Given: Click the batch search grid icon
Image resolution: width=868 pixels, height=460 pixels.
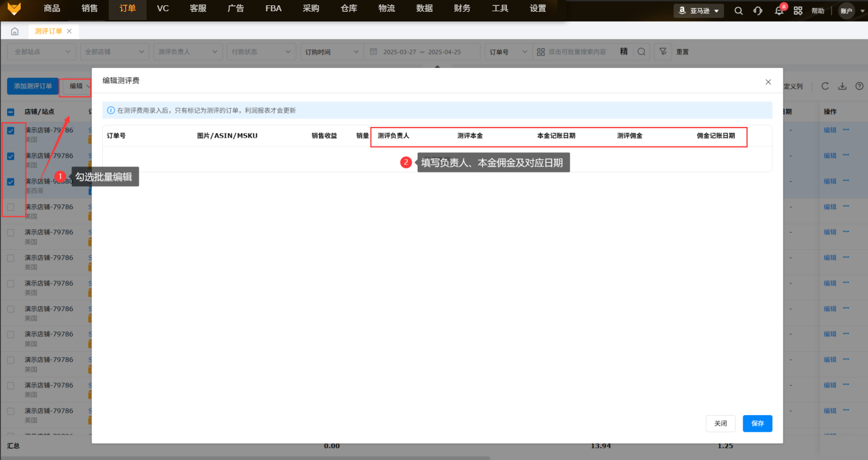Looking at the screenshot, I should tap(541, 52).
